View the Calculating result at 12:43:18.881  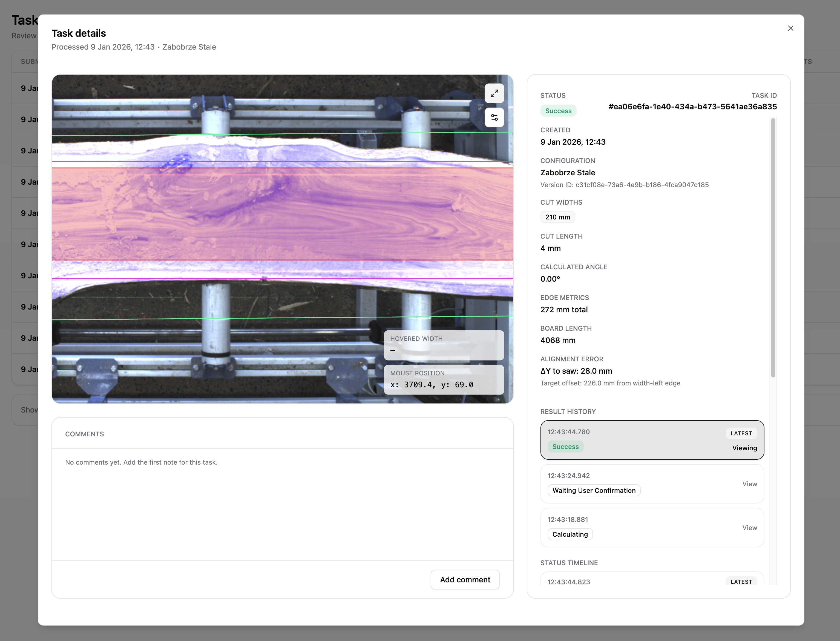[749, 528]
